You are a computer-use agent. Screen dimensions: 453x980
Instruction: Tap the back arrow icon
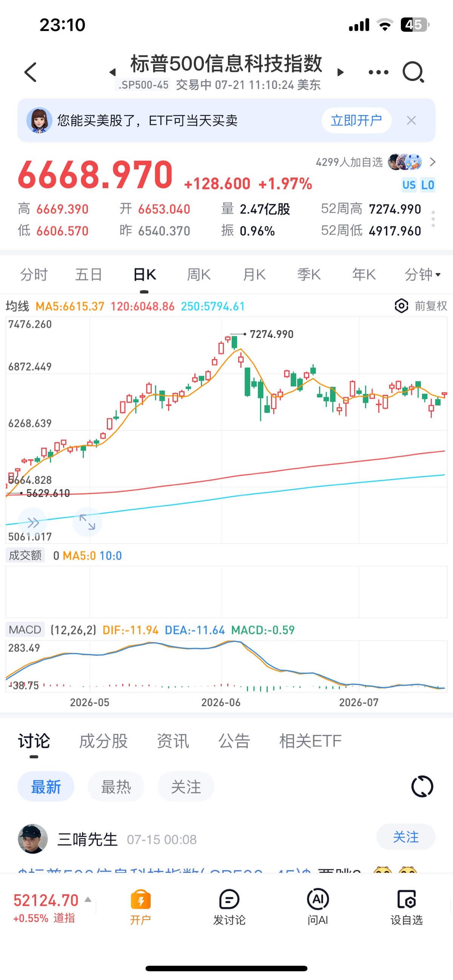pyautogui.click(x=31, y=72)
